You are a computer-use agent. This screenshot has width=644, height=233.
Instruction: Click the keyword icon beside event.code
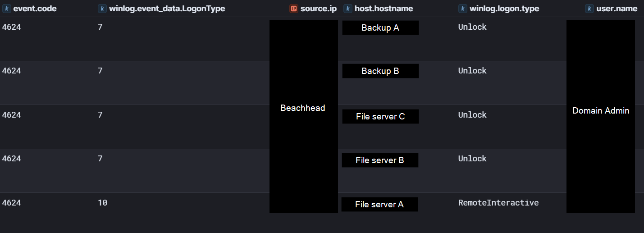(6, 9)
